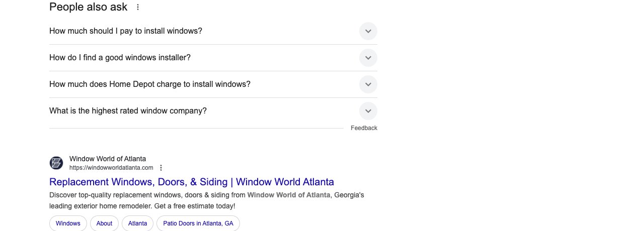
Task: Select Patio Doors in Atlanta, GA chip
Action: click(x=198, y=223)
